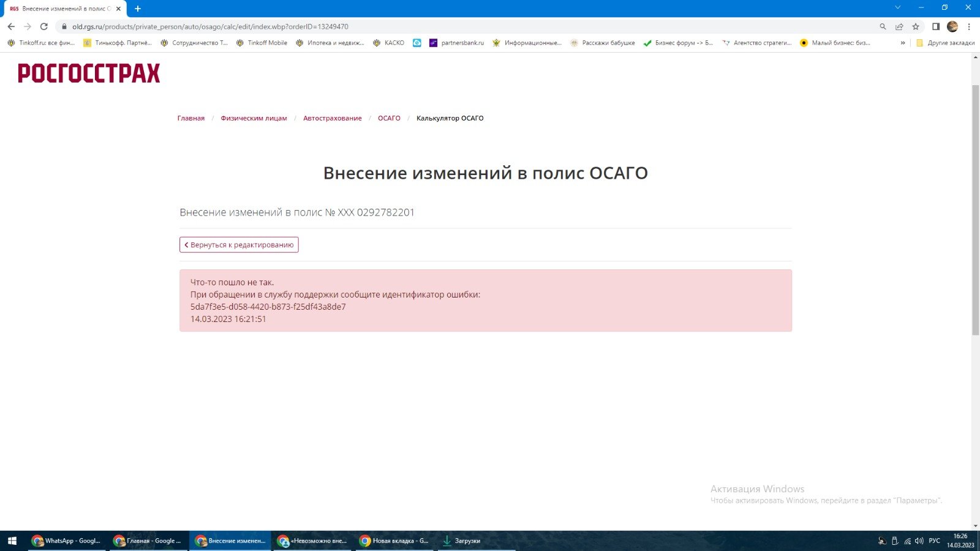This screenshot has height=551, width=980.
Task: Click the Росгосстрах logo
Action: pyautogui.click(x=89, y=73)
